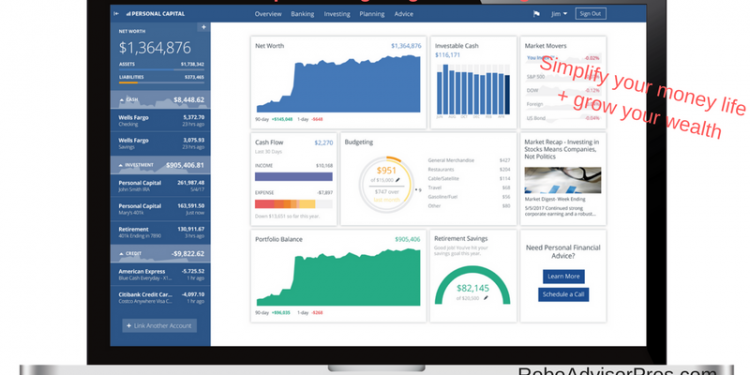750x375 pixels.
Task: Collapse the Credit accounts section
Action: 160,254
